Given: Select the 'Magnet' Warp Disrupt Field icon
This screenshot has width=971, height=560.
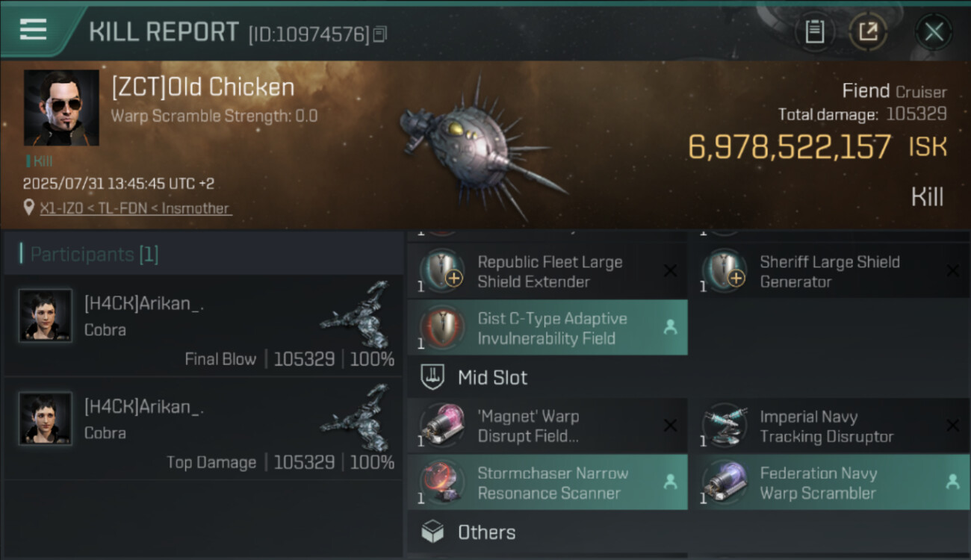Looking at the screenshot, I should [x=442, y=426].
